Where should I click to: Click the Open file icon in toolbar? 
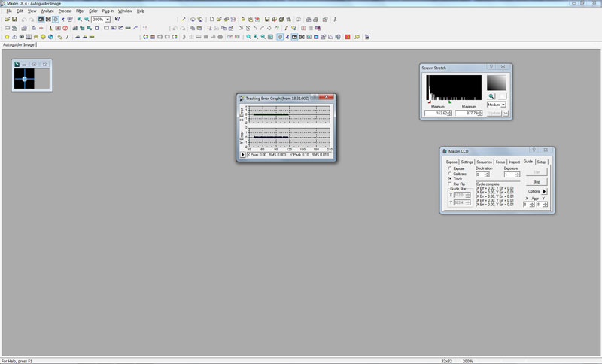[x=7, y=19]
